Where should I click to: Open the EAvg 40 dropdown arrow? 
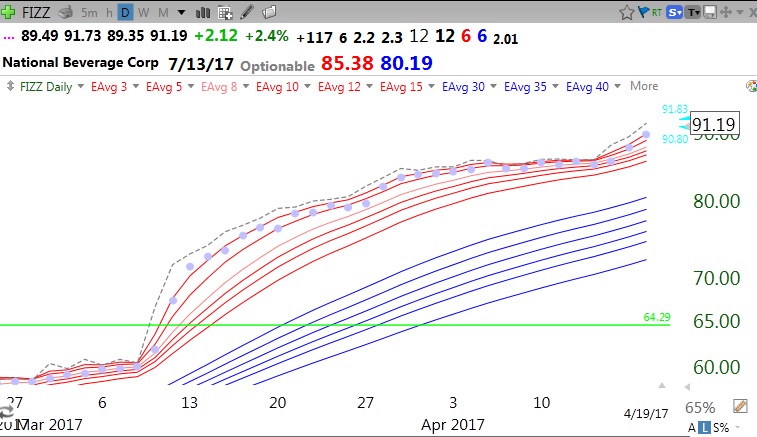[x=617, y=86]
